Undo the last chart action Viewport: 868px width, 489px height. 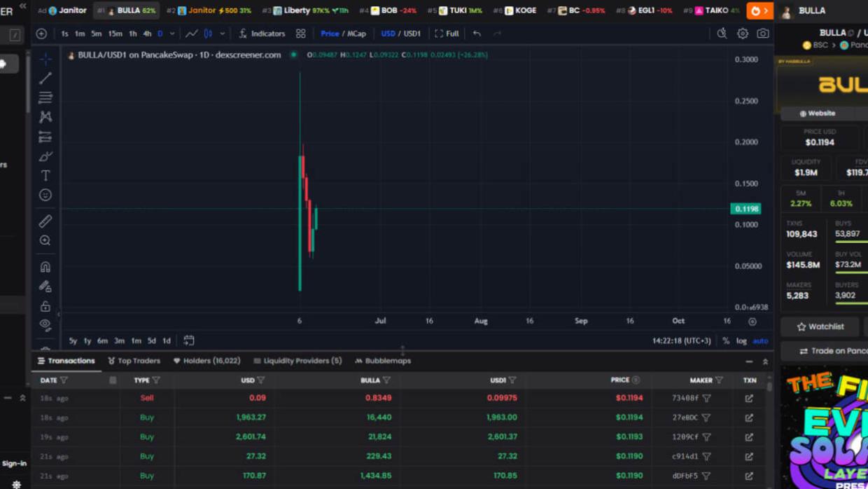(x=477, y=33)
